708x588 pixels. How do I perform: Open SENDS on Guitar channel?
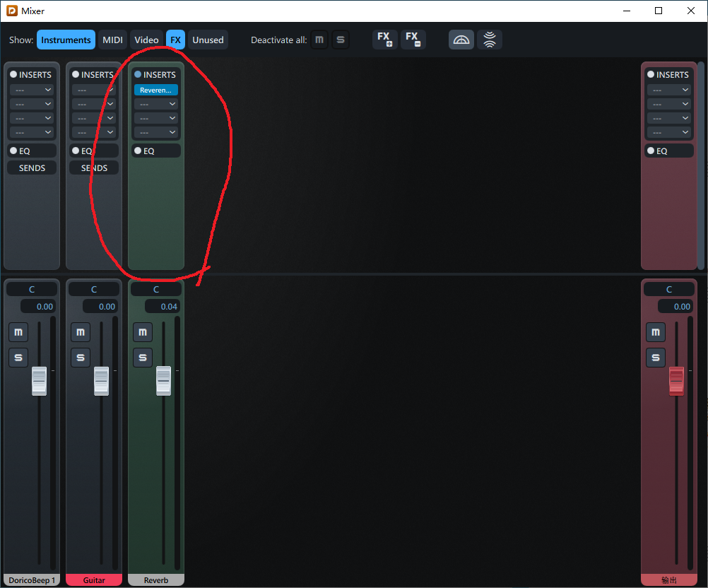[94, 168]
